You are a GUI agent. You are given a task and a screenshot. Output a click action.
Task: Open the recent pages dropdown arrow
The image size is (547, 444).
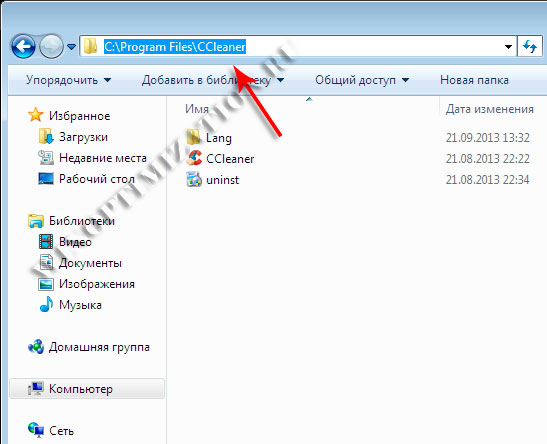click(x=71, y=47)
